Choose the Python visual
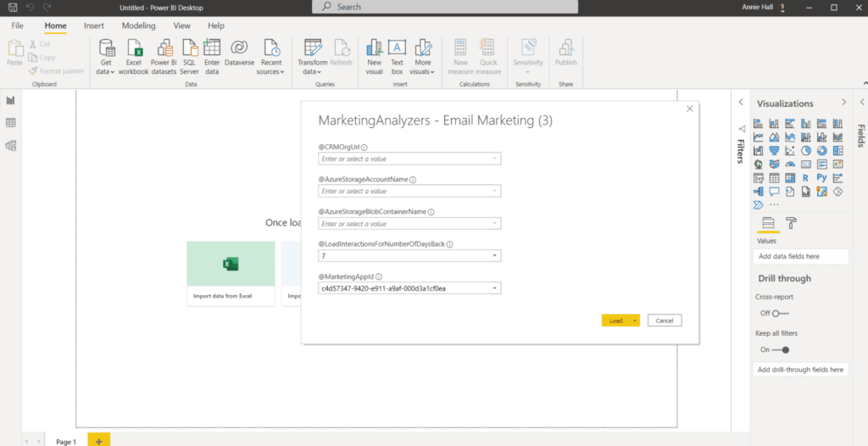Viewport: 868px width, 446px height. (822, 178)
